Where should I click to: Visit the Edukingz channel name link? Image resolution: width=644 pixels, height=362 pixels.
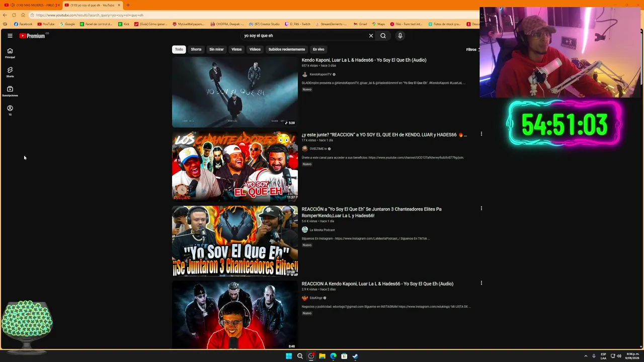(316, 298)
